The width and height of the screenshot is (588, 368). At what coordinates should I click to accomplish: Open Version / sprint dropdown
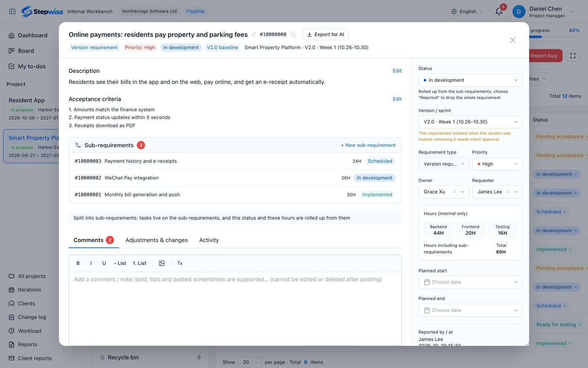(x=470, y=122)
